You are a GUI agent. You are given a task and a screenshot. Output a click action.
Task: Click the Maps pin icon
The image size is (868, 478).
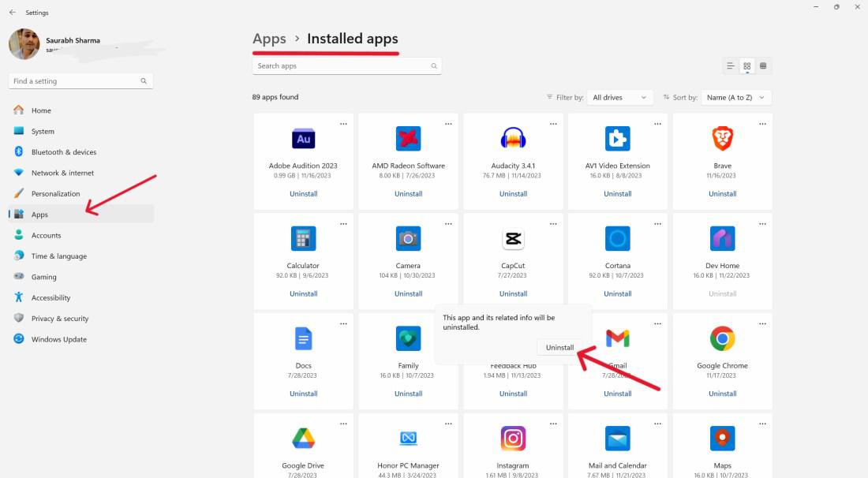click(x=722, y=439)
